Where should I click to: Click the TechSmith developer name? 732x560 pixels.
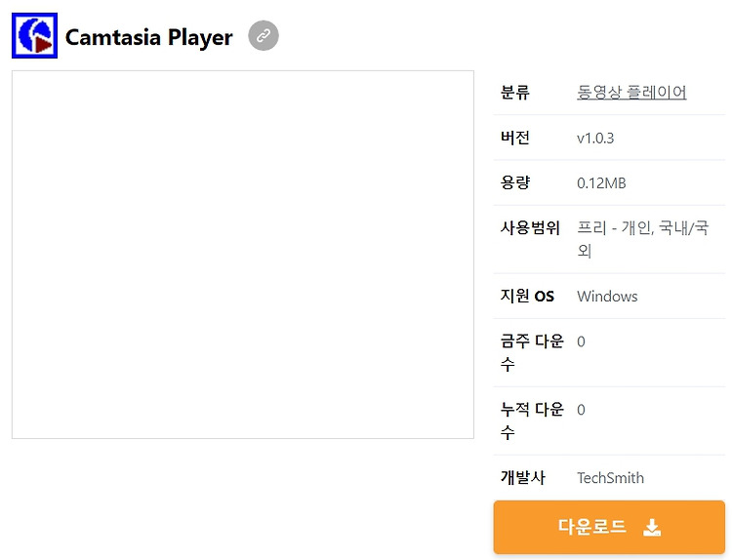coord(611,478)
